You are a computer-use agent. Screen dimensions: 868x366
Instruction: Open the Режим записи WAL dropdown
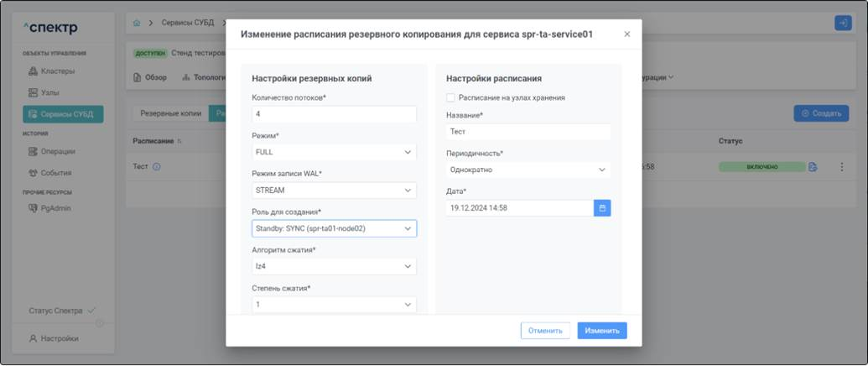pos(334,191)
